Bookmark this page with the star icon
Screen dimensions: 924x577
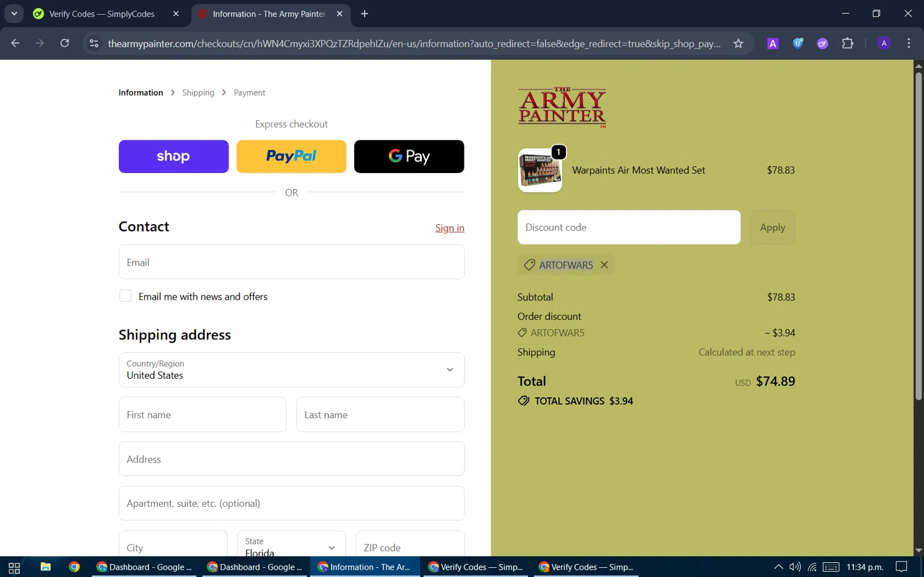click(x=738, y=43)
